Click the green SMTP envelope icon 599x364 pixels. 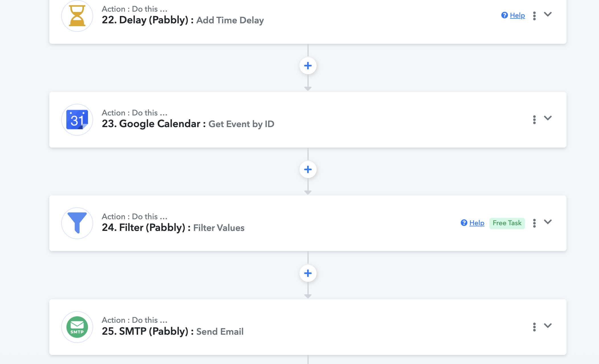point(77,327)
